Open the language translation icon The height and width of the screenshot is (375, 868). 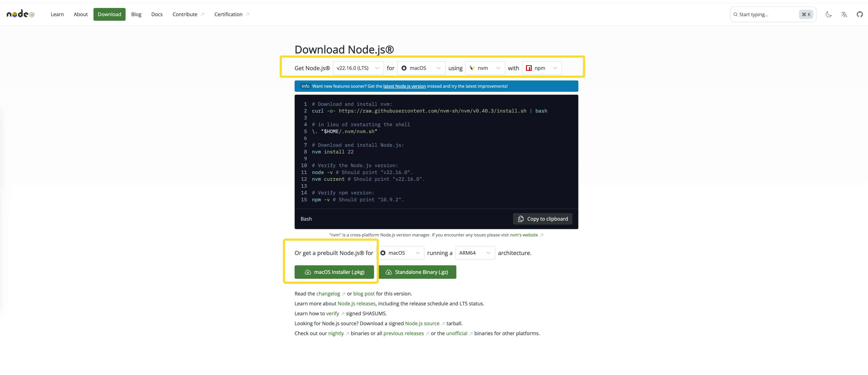(844, 14)
